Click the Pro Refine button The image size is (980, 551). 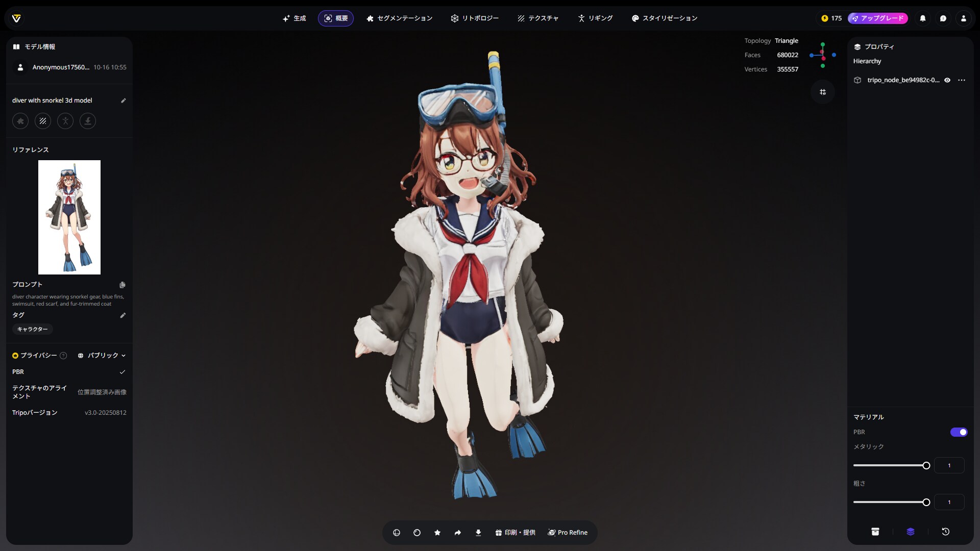pyautogui.click(x=568, y=533)
